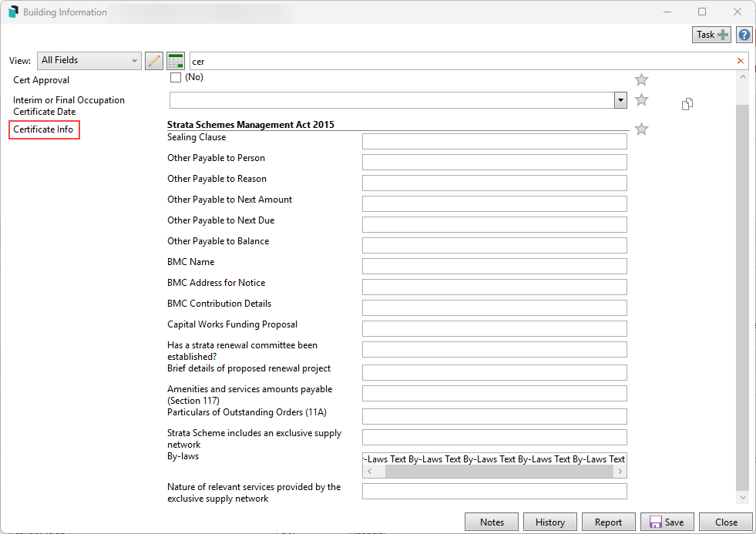Star the Interim or Final Occupation Certificate Date field
756x534 pixels.
(x=641, y=99)
